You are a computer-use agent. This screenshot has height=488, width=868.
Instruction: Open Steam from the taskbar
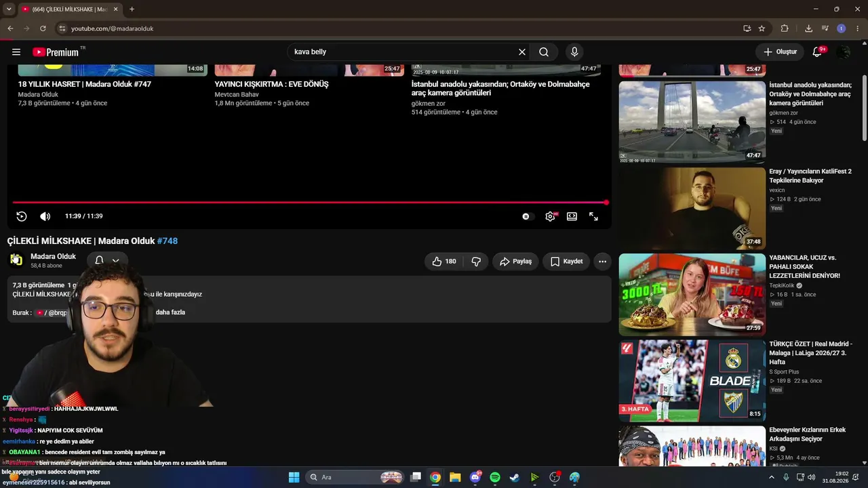(x=515, y=477)
